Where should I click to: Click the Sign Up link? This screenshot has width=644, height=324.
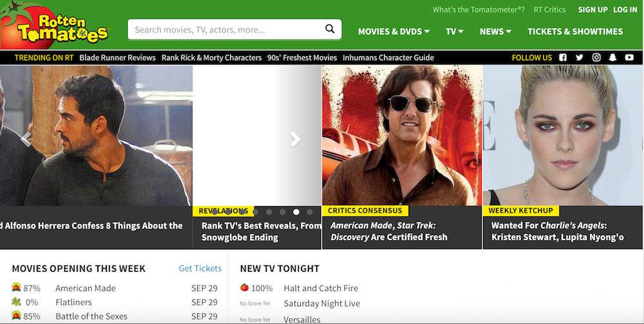pos(592,10)
